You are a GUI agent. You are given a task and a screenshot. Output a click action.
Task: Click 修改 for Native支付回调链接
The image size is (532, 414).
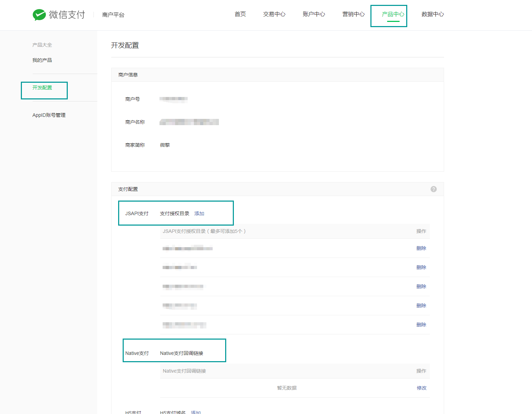click(x=421, y=388)
